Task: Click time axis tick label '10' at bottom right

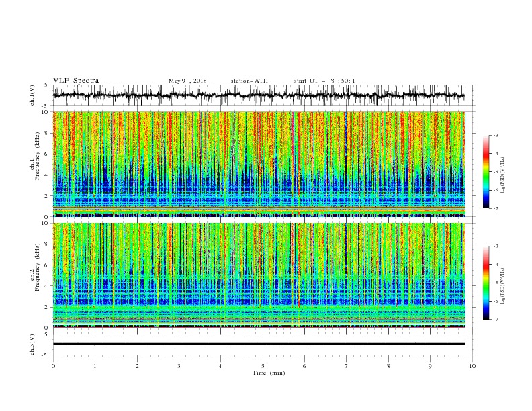Action: point(472,366)
